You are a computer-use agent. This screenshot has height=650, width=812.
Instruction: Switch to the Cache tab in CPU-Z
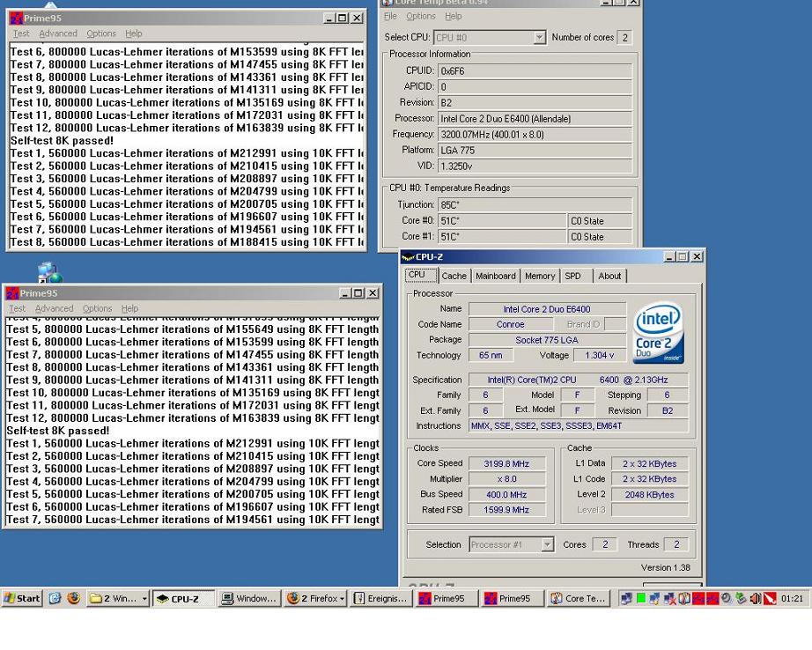454,276
